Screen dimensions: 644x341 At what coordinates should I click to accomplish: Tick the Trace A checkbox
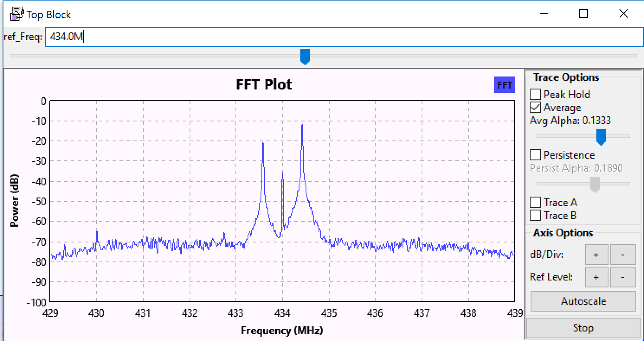coord(536,202)
